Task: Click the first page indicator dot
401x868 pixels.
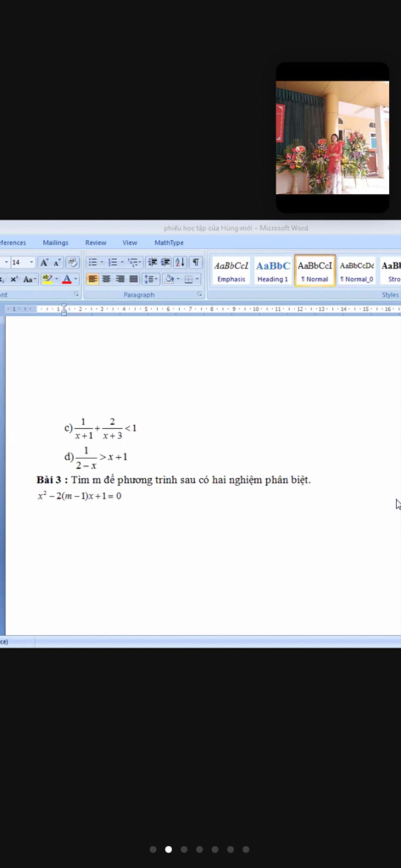Action: coord(153,849)
